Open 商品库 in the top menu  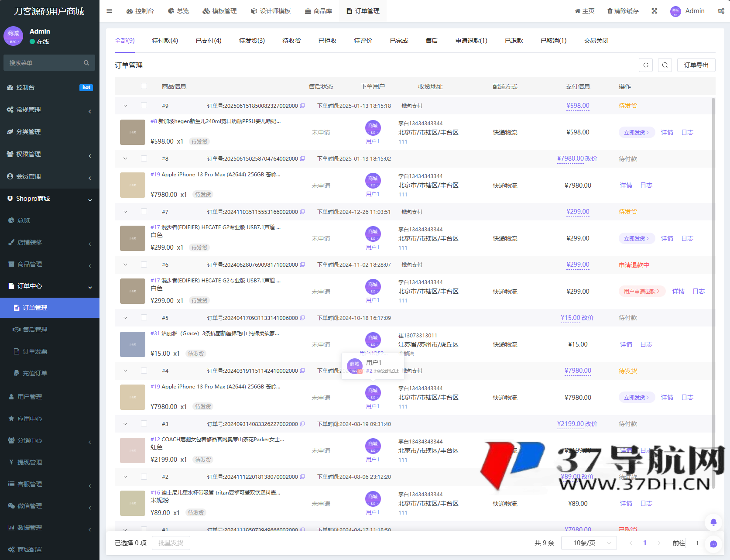click(x=319, y=11)
